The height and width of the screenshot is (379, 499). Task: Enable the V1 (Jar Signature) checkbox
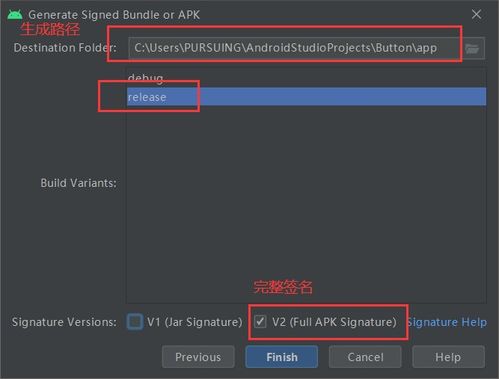click(x=135, y=322)
